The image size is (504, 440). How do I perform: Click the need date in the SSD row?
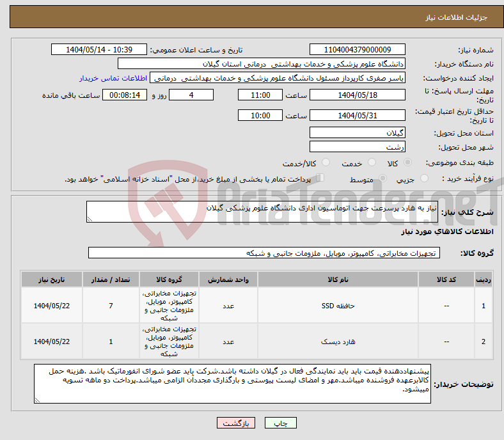coord(51,305)
